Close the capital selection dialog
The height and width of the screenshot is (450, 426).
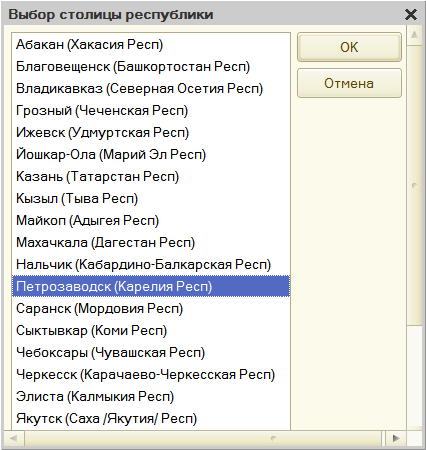click(x=411, y=14)
